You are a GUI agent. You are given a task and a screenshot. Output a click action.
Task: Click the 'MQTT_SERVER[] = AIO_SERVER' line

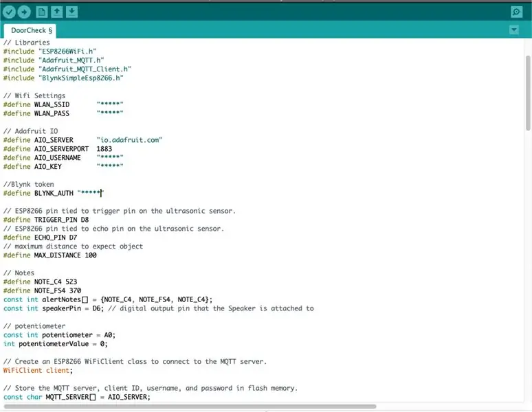coord(77,397)
